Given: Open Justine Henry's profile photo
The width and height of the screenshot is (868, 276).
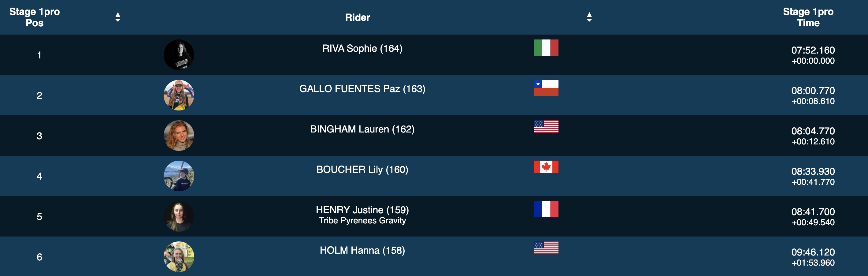Looking at the screenshot, I should [179, 216].
